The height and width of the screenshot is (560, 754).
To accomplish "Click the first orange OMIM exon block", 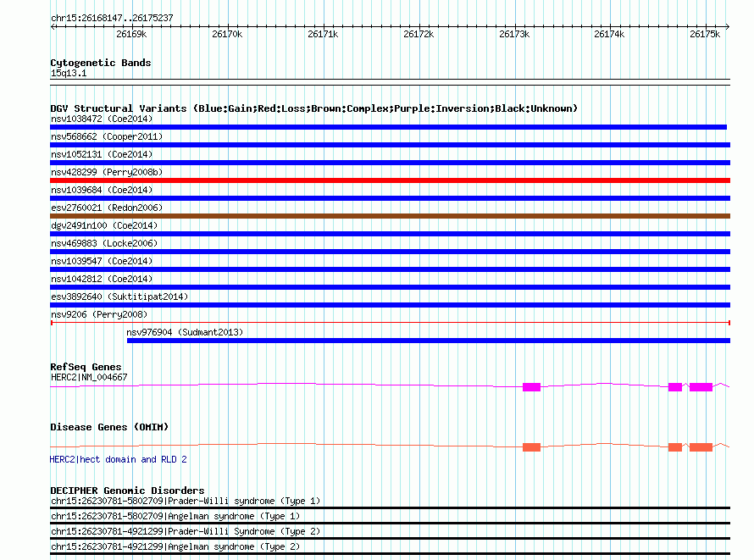I will pyautogui.click(x=531, y=447).
